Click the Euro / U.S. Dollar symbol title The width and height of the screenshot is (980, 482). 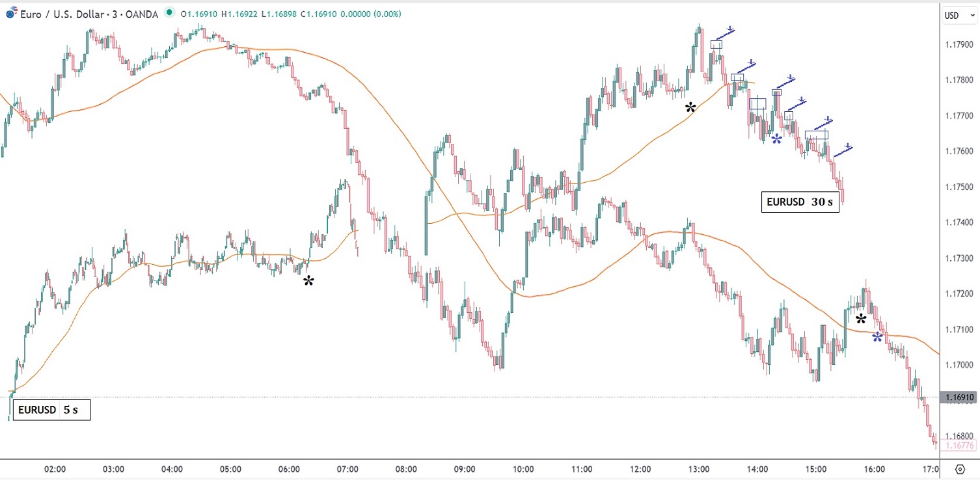point(89,14)
